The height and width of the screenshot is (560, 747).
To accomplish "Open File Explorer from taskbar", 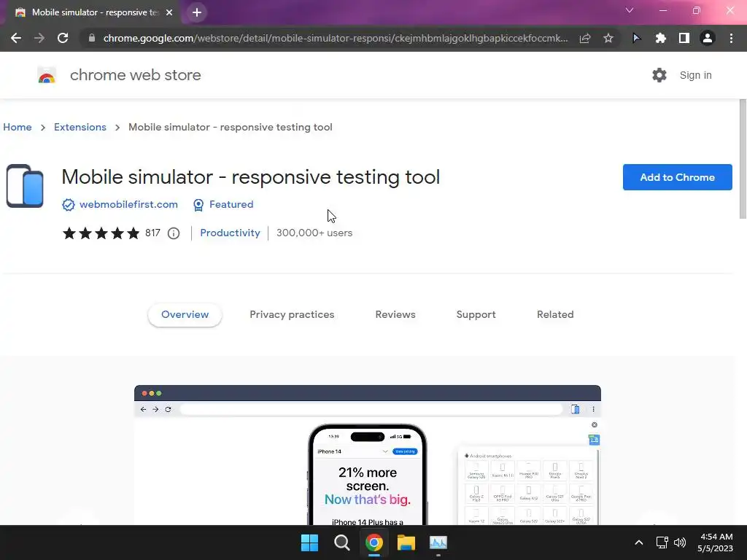I will [x=406, y=542].
